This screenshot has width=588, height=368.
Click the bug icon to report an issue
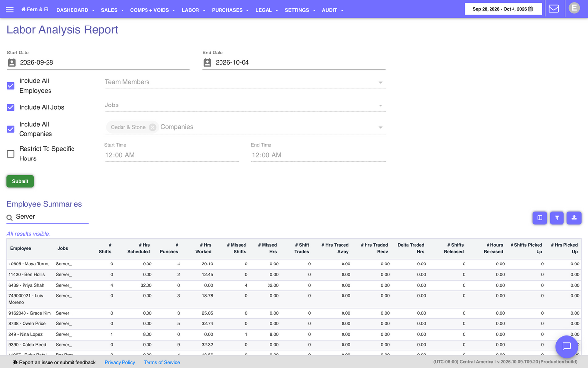point(15,362)
